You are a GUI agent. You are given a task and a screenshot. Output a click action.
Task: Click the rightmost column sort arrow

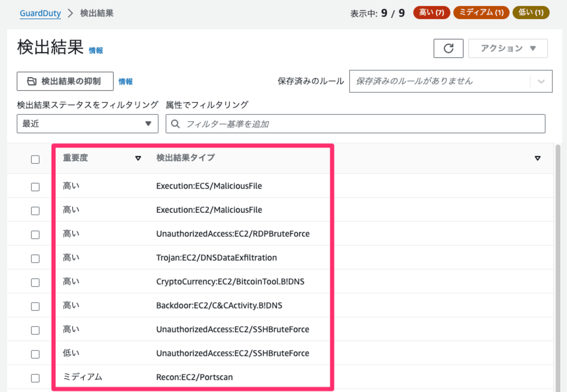(538, 158)
